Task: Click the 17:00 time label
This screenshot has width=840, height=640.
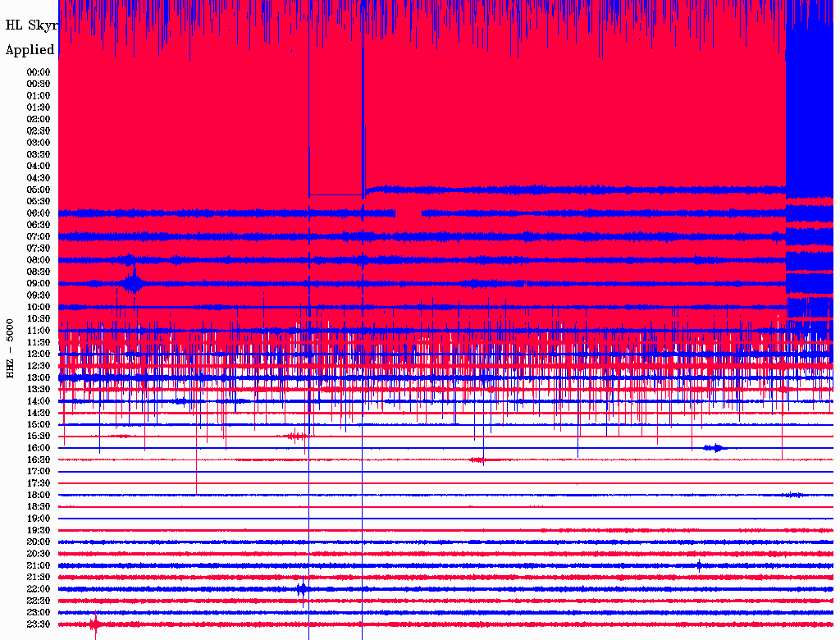Action: pyautogui.click(x=39, y=472)
